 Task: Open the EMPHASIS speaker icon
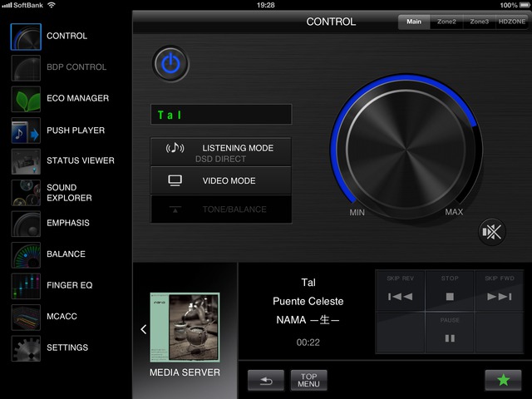pos(26,224)
